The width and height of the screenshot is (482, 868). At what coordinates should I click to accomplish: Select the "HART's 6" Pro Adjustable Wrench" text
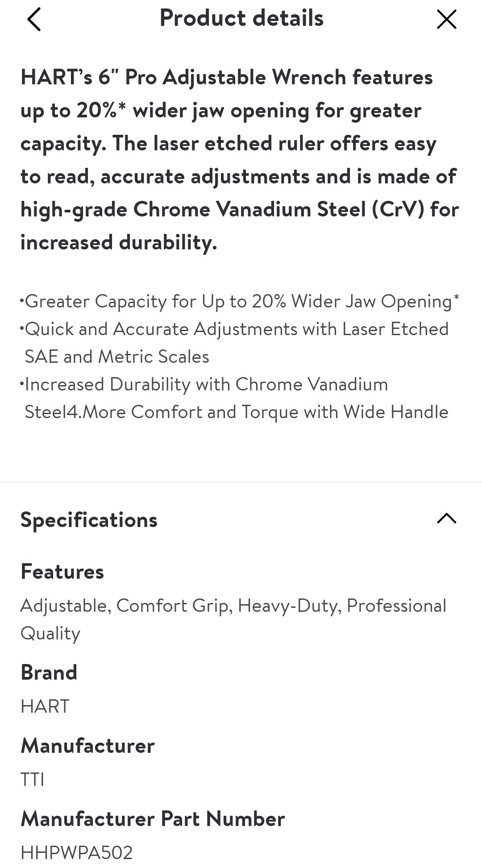point(184,78)
